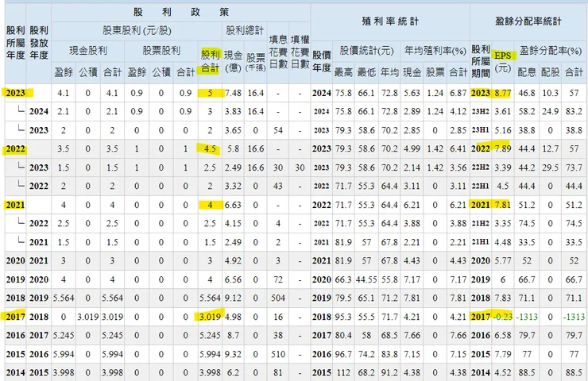The height and width of the screenshot is (381, 588).
Task: Click the negative EPS value -0.23
Action: click(503, 317)
